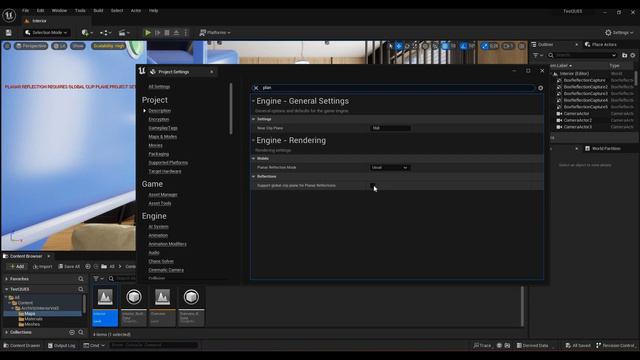640x360 pixels.
Task: Click search icon beside Favorites
Action: 81,279
